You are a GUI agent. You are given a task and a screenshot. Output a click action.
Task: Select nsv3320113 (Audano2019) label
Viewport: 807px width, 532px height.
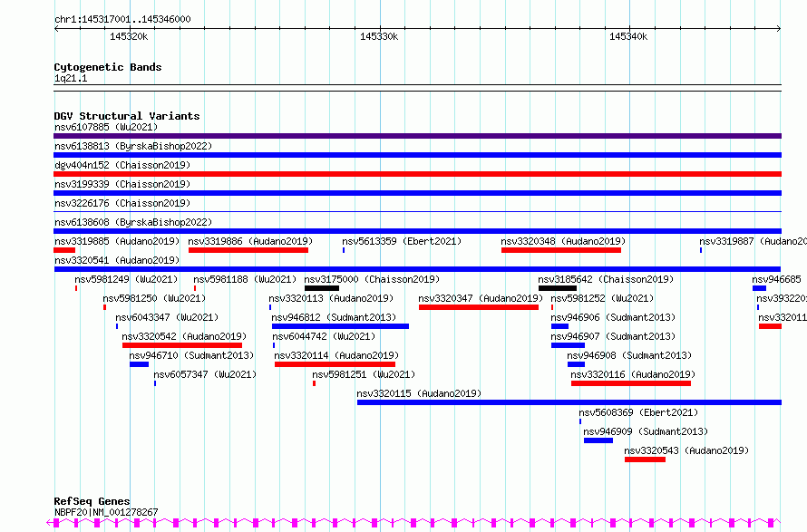(331, 298)
